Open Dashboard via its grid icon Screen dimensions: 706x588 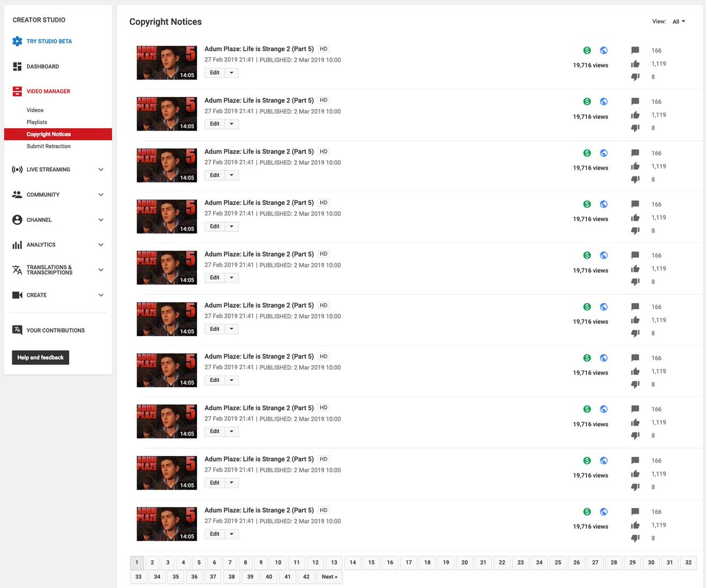(17, 67)
